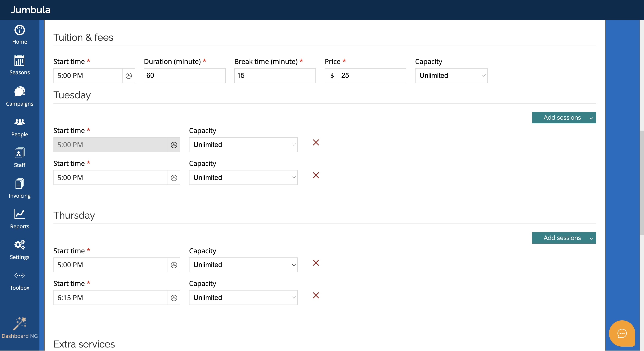Delete Thursday 6:15 PM session

click(x=316, y=296)
